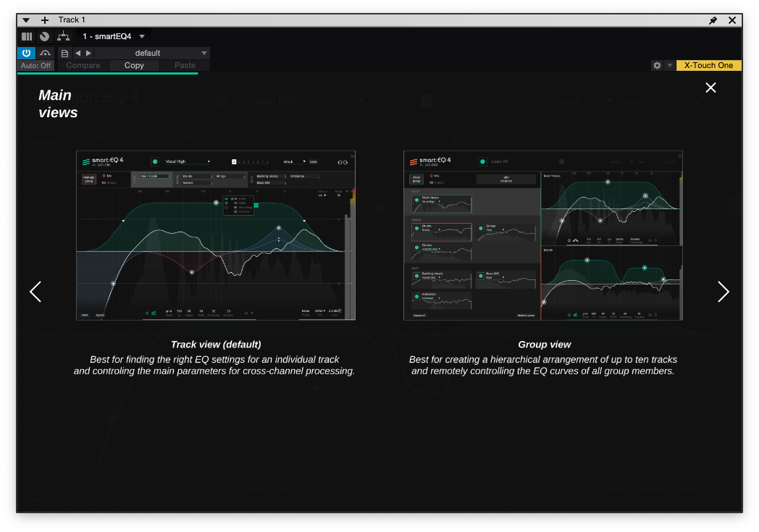
Task: Click the 'Main views' title text
Action: pos(58,104)
